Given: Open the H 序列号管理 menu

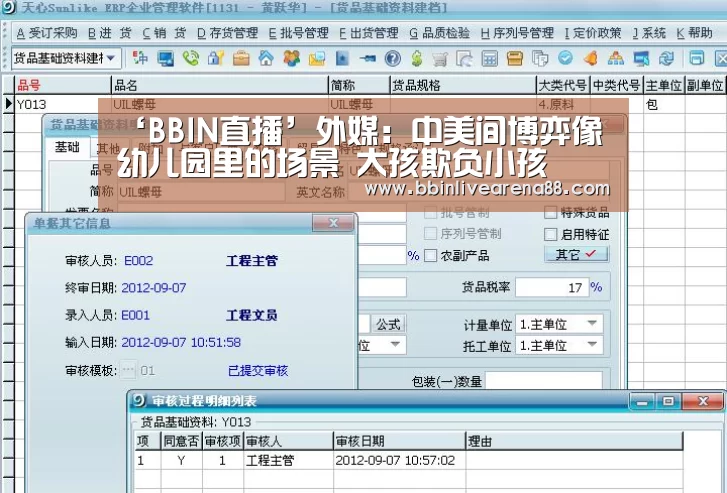Looking at the screenshot, I should coord(517,33).
